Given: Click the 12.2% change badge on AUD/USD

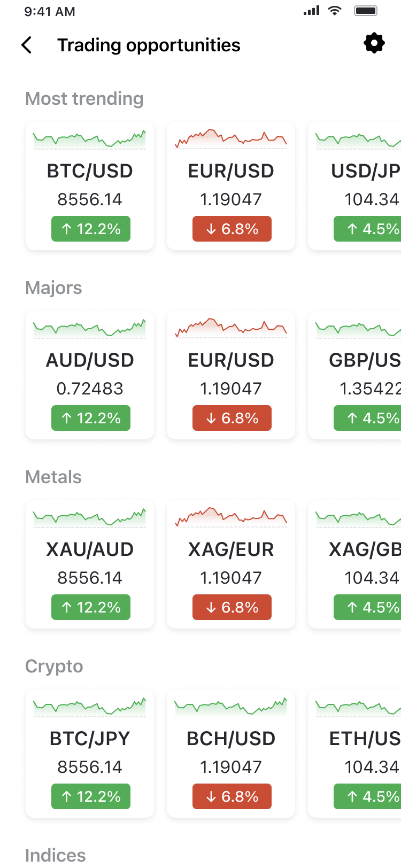Looking at the screenshot, I should pyautogui.click(x=91, y=418).
